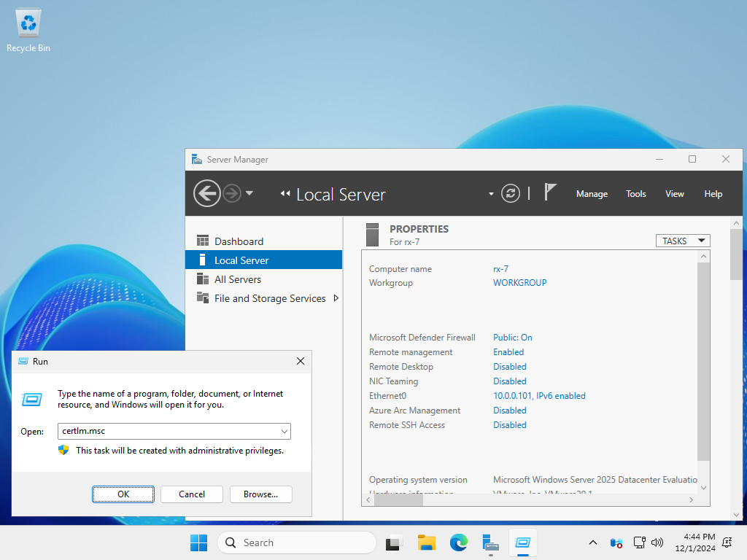Image resolution: width=747 pixels, height=560 pixels.
Task: Click the Remote SSH Access Disabled link
Action: [509, 425]
